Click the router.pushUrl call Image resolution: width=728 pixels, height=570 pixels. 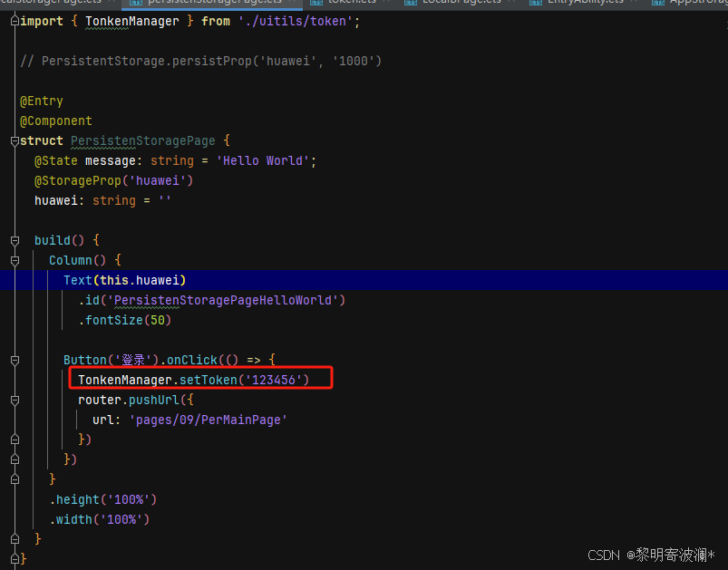coord(129,401)
